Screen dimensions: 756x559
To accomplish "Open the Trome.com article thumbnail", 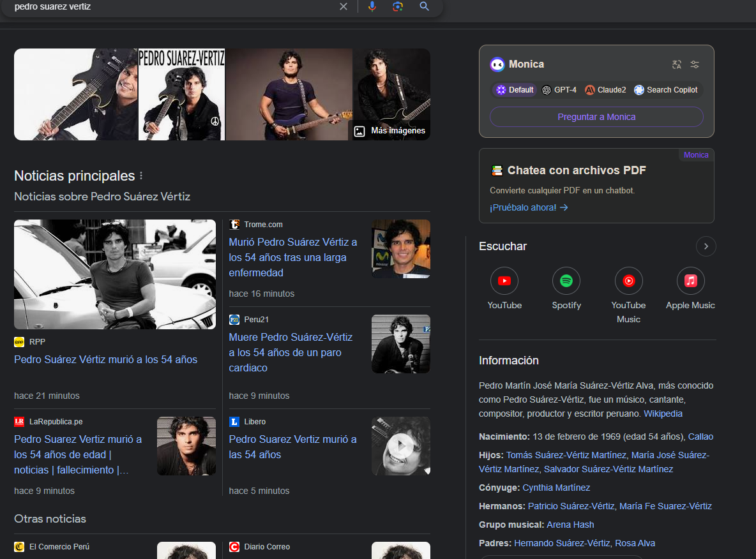I will (x=400, y=249).
